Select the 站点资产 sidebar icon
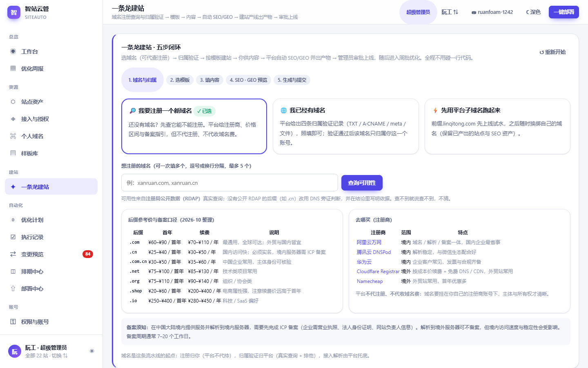The height and width of the screenshot is (368, 588). 13,102
